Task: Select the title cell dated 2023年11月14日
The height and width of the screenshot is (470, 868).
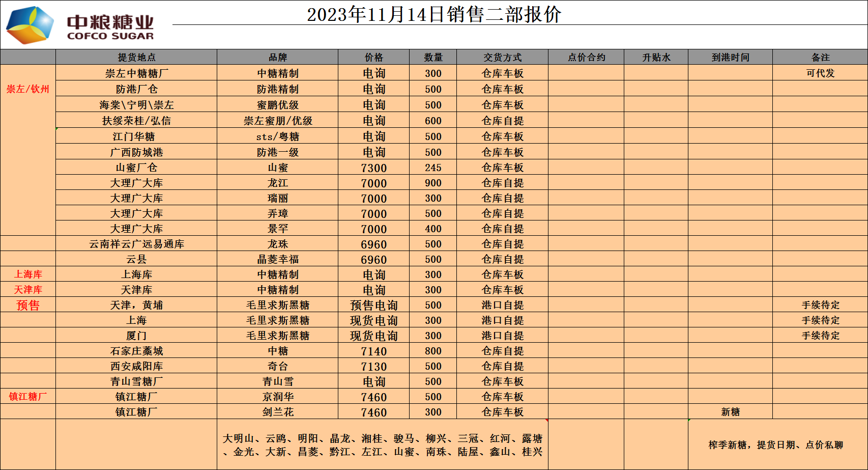Action: pos(433,14)
